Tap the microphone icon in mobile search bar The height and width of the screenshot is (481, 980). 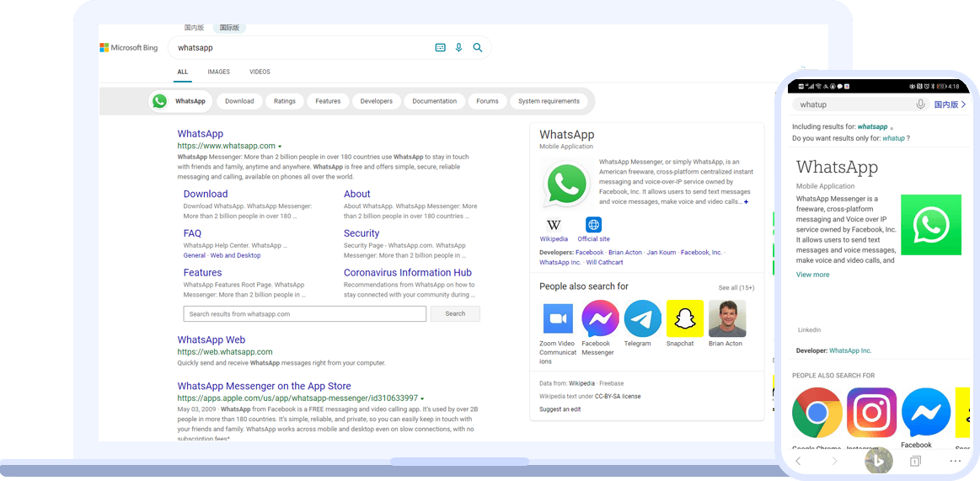pos(921,104)
